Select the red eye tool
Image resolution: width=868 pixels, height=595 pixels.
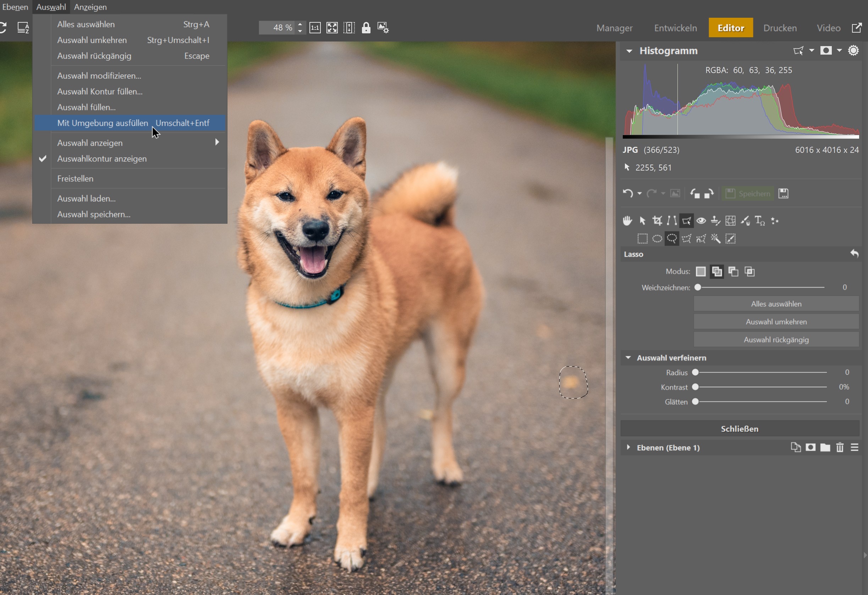point(701,221)
